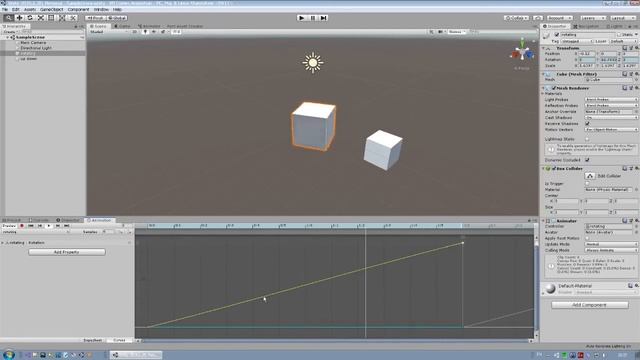Open the Window menu
Image resolution: width=640 pixels, height=360 pixels.
101,9
